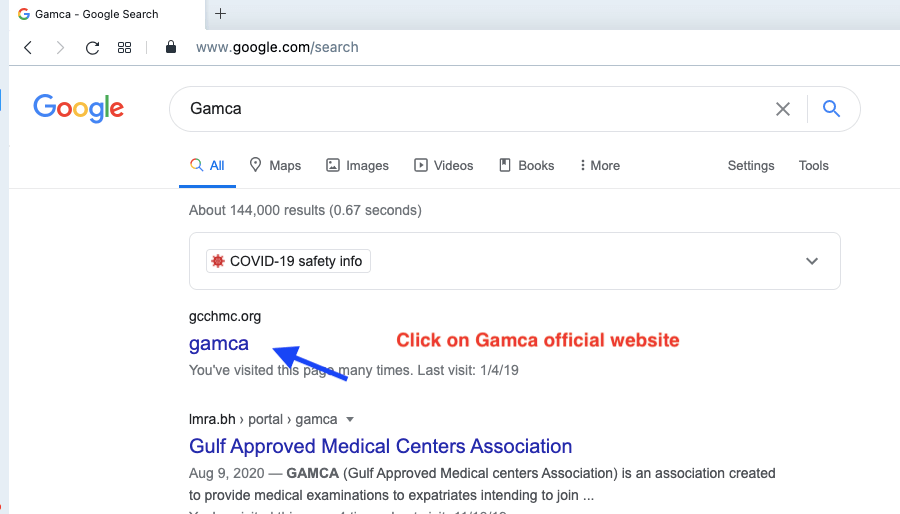Click the Aug 9, 2020 GAMCA snippet text
This screenshot has height=514, width=900.
(482, 484)
